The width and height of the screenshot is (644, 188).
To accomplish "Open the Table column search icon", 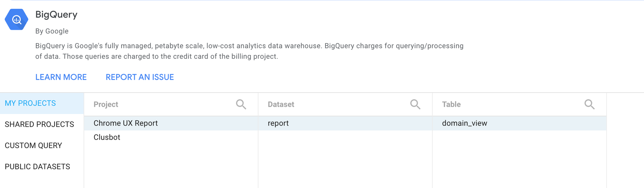I will [589, 104].
